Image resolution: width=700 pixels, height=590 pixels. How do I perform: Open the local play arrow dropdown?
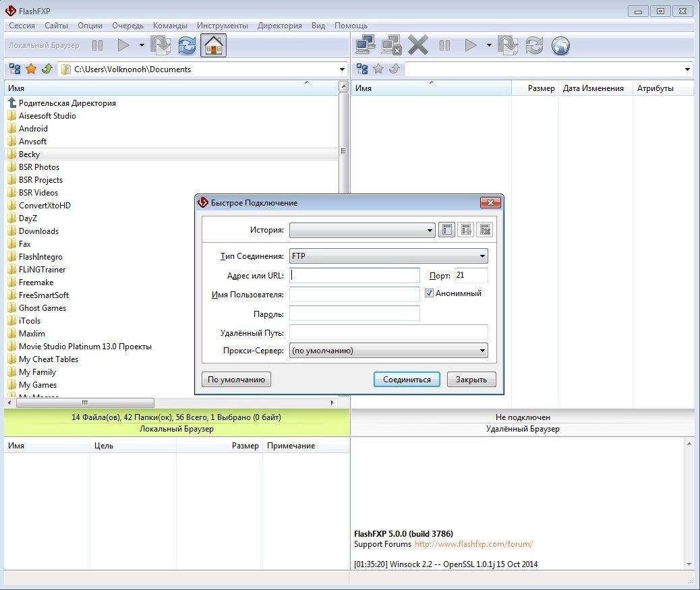(x=142, y=45)
